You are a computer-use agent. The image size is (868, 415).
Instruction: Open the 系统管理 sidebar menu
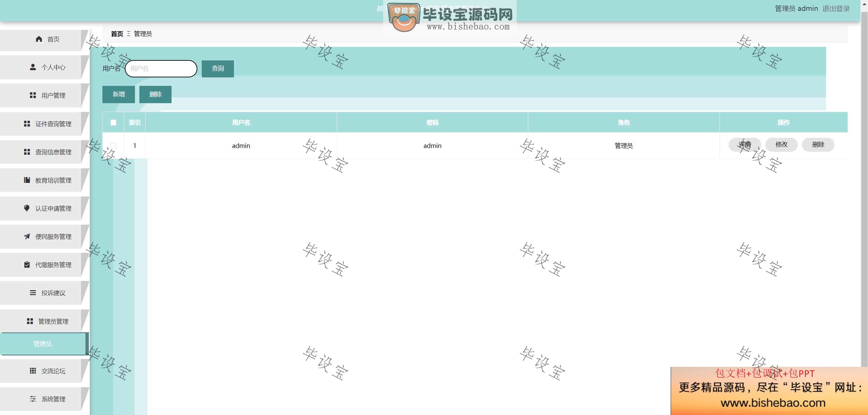tap(44, 399)
